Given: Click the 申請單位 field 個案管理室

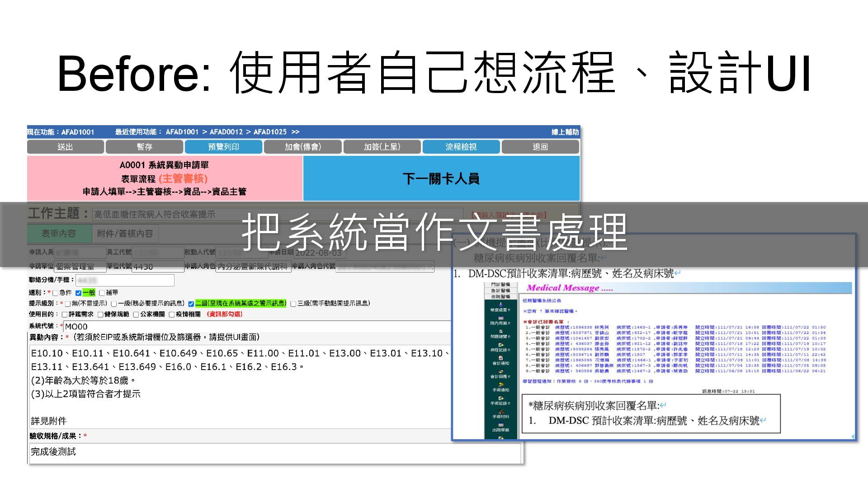Looking at the screenshot, I should 80,267.
